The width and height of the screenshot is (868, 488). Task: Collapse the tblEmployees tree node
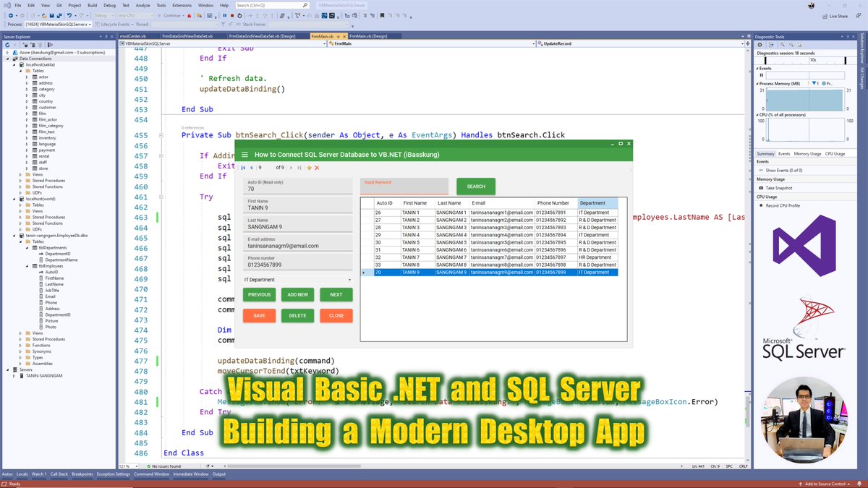[x=27, y=265]
